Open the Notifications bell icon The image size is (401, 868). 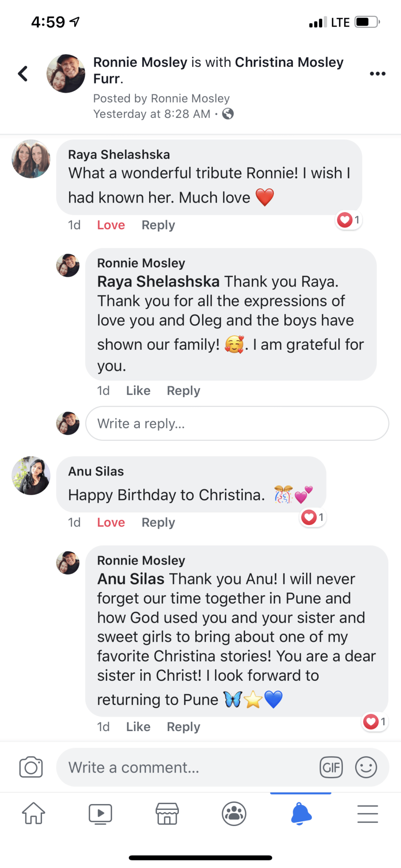pyautogui.click(x=301, y=813)
